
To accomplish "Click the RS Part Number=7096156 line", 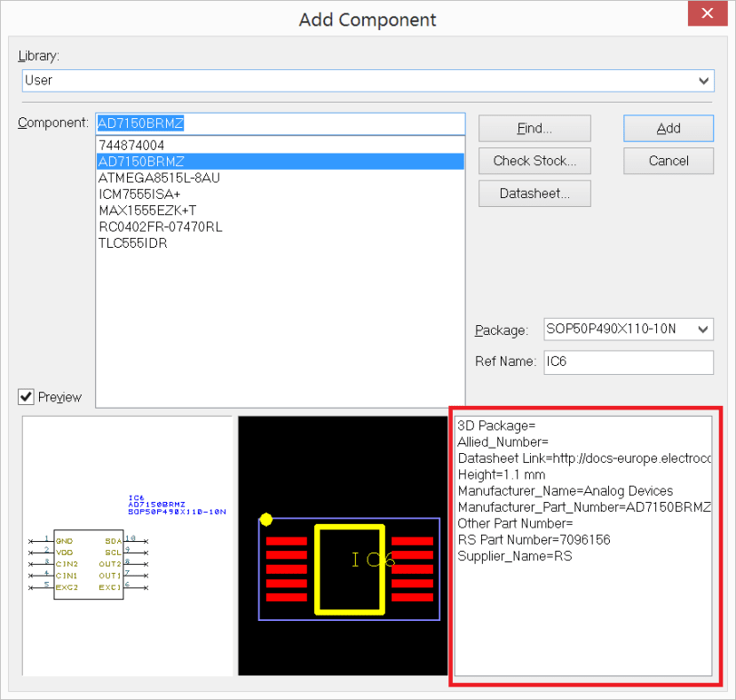I will point(534,540).
